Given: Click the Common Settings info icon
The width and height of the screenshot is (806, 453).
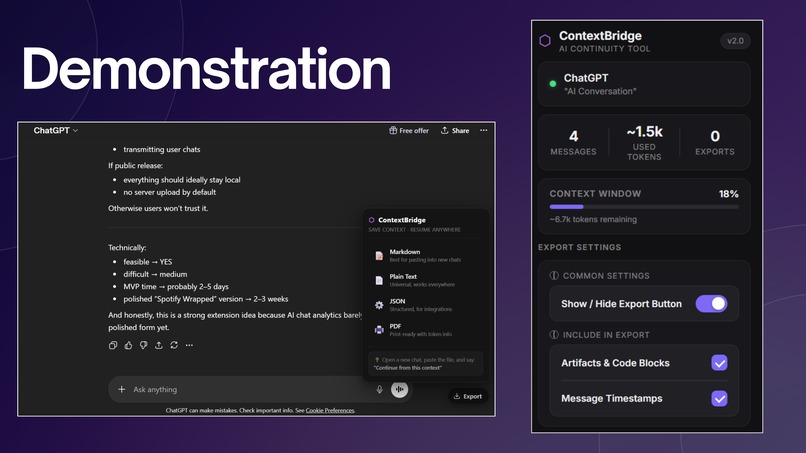Looking at the screenshot, I should [x=554, y=276].
